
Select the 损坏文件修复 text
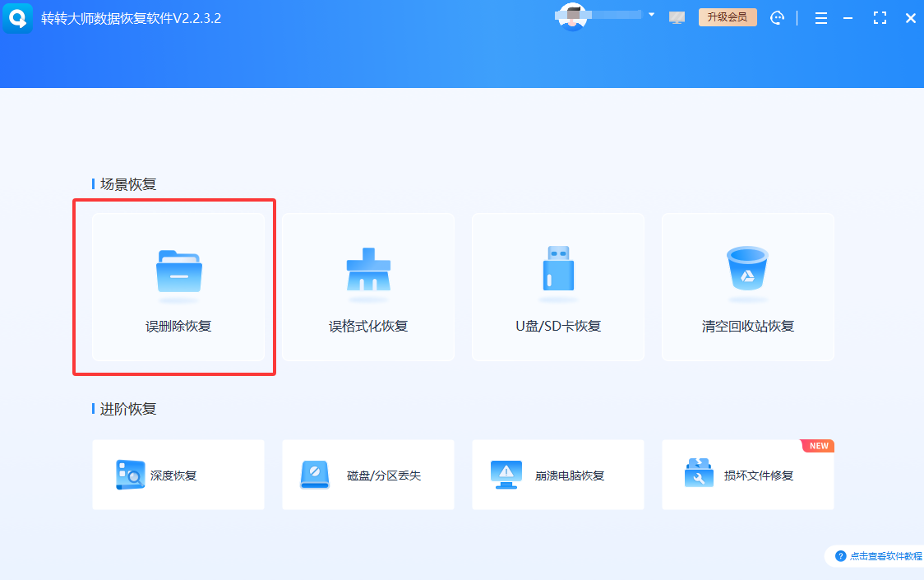[x=759, y=476]
